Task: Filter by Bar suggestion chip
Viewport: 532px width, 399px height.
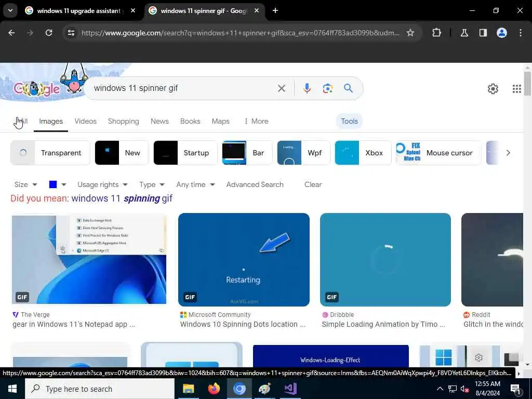Action: [x=247, y=153]
